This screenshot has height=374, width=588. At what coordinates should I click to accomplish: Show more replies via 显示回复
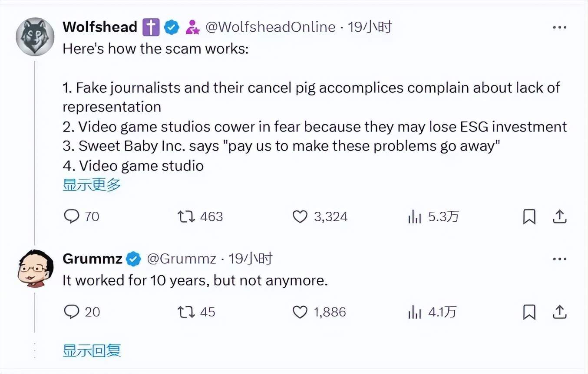click(92, 350)
